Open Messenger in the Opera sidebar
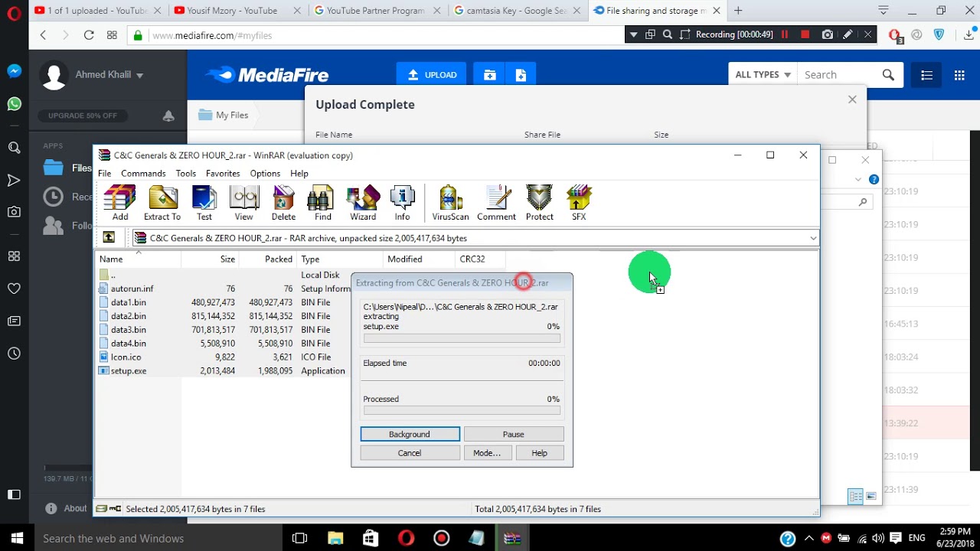 click(14, 71)
